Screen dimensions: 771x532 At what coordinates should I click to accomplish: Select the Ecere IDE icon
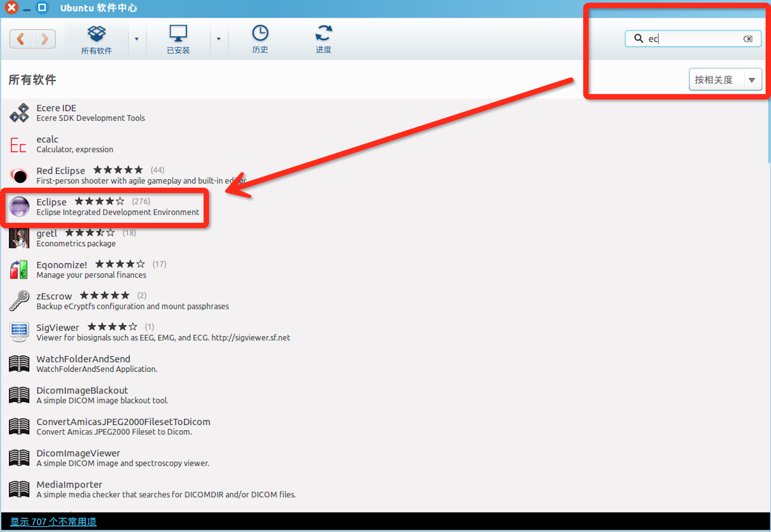click(x=19, y=113)
